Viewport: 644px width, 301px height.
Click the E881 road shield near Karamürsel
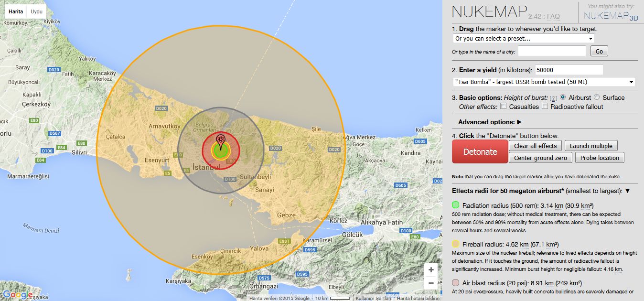[284, 241]
